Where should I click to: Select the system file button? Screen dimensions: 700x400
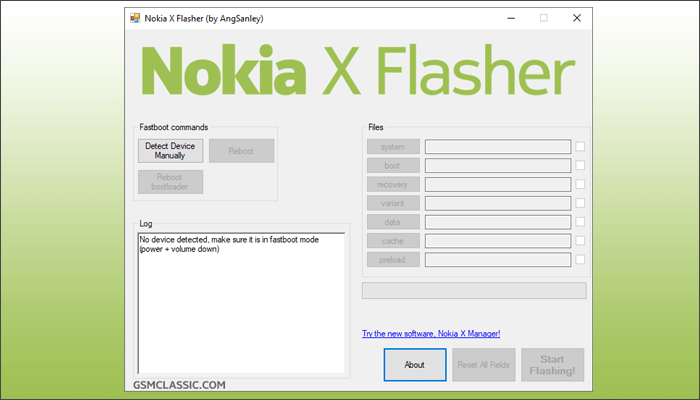coord(393,146)
